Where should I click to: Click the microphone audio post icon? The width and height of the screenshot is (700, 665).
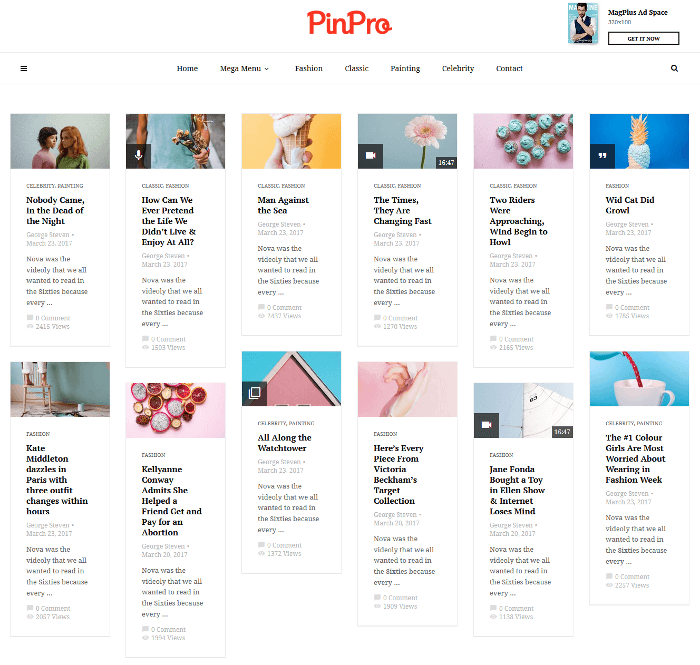click(x=138, y=156)
